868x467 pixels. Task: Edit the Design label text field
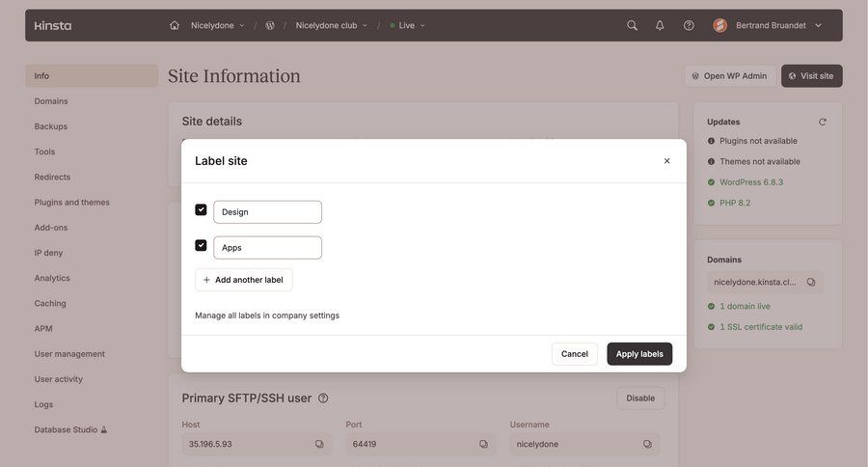tap(267, 212)
